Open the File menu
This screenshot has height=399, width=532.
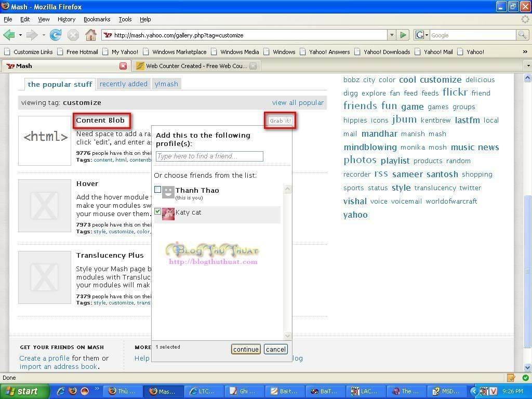tap(8, 19)
